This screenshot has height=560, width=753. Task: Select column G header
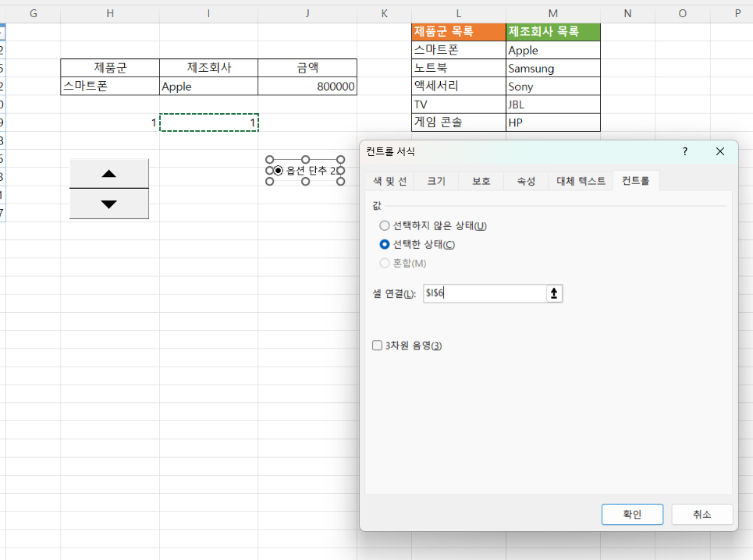33,13
